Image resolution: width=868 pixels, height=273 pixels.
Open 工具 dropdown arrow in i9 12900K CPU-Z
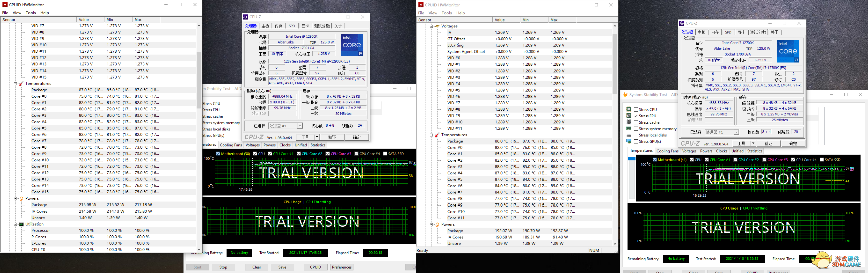pyautogui.click(x=317, y=137)
